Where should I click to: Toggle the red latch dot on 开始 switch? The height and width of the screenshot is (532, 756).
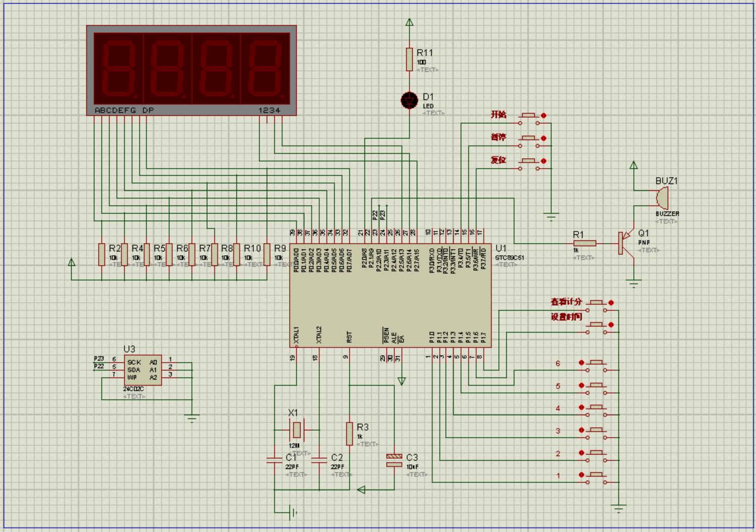pos(544,116)
